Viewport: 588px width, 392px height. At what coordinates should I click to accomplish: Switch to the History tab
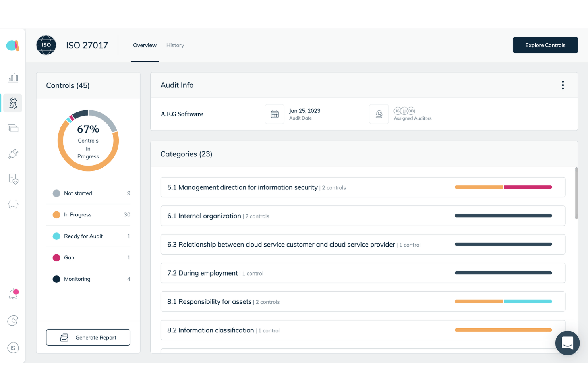175,45
